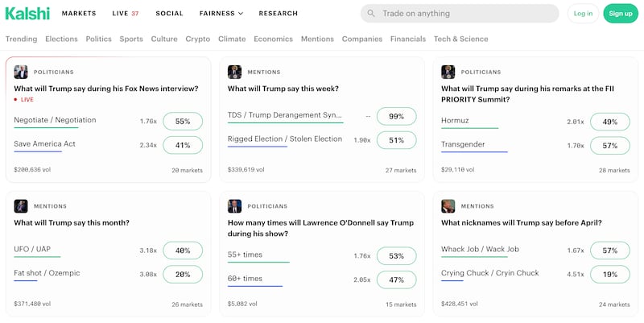Select 55% for Negotiate / Negotiation
Screen dimensions: 644x323
[x=183, y=122]
